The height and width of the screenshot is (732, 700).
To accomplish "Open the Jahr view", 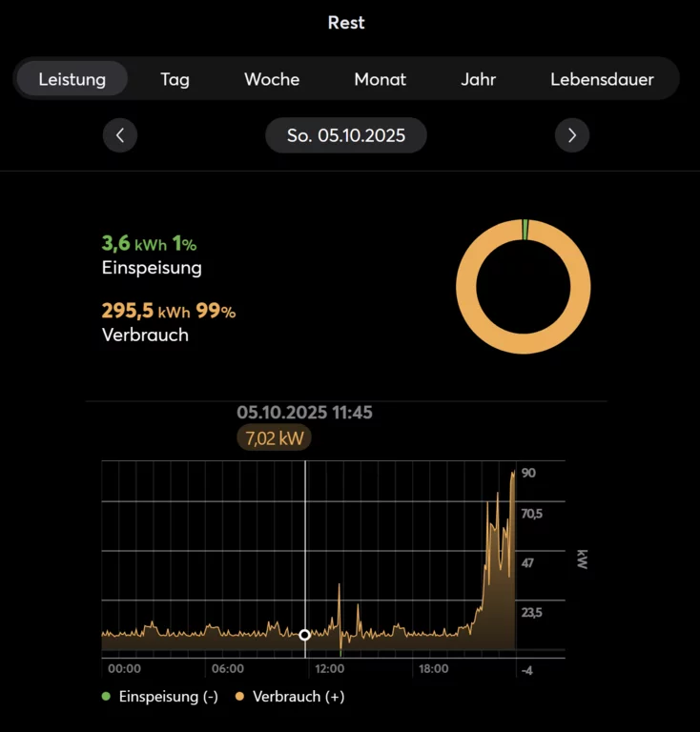I will pos(478,79).
